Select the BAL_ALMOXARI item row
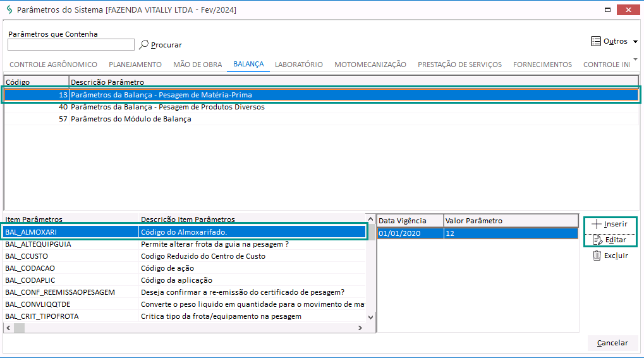The width and height of the screenshot is (644, 358). point(185,232)
